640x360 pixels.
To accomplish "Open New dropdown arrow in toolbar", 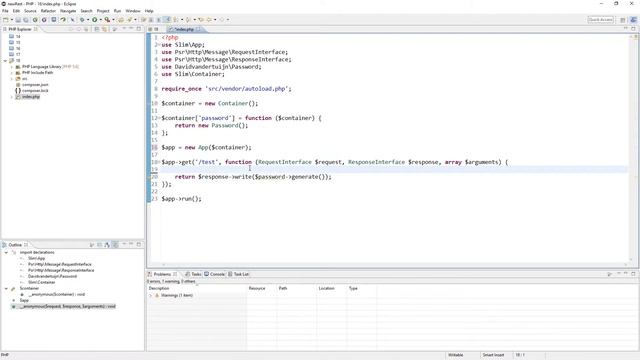I will coord(11,20).
